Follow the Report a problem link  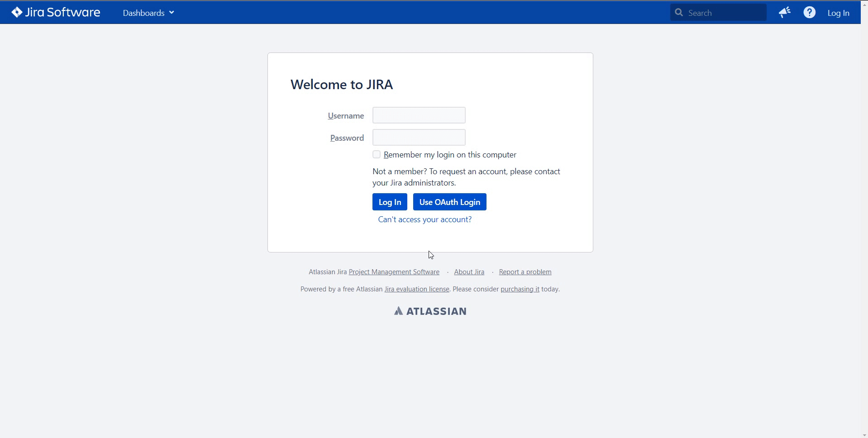tap(525, 271)
